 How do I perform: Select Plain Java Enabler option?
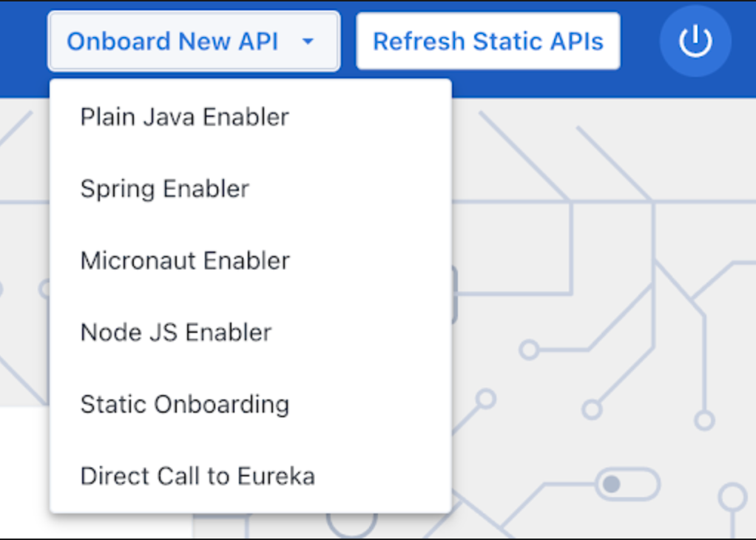pos(184,116)
